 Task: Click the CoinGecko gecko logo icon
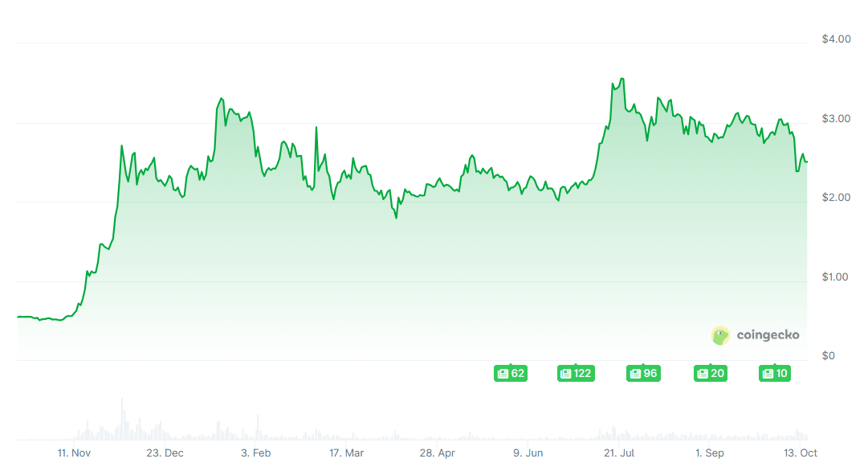pyautogui.click(x=721, y=336)
